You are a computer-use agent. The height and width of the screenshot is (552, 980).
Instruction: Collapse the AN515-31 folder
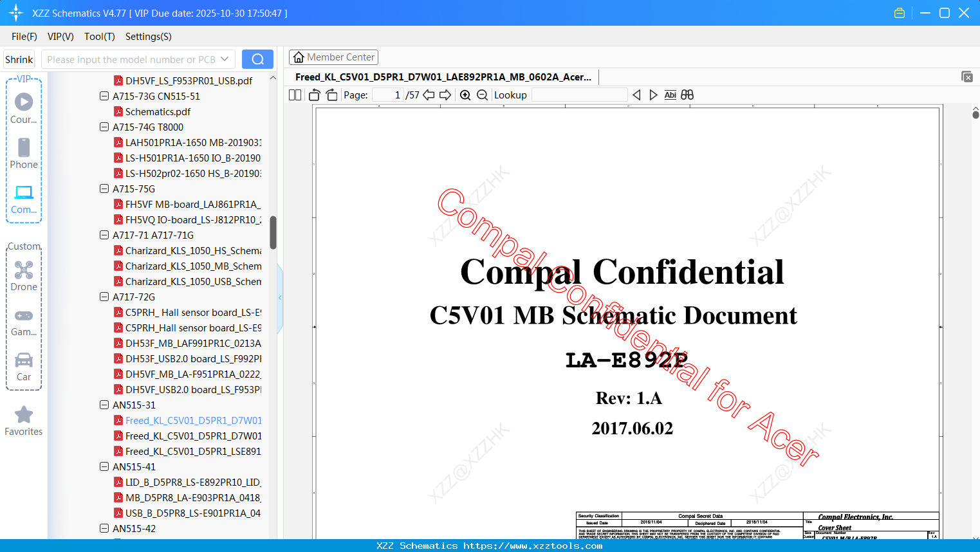(x=104, y=405)
